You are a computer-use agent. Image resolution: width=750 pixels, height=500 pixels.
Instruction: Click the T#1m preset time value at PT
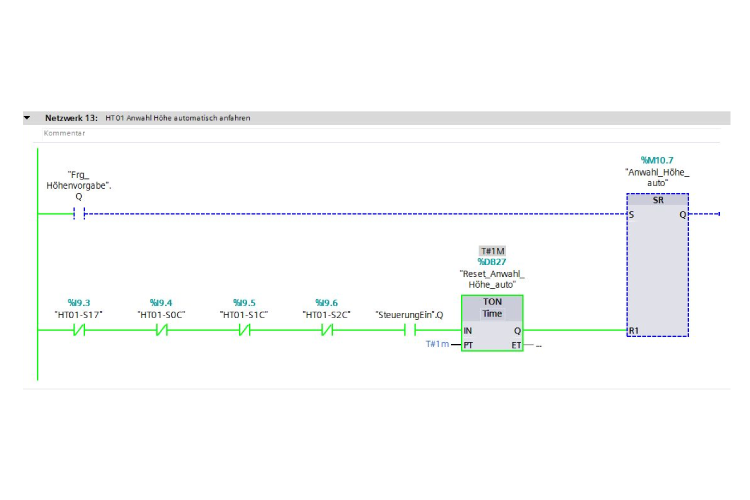point(437,344)
